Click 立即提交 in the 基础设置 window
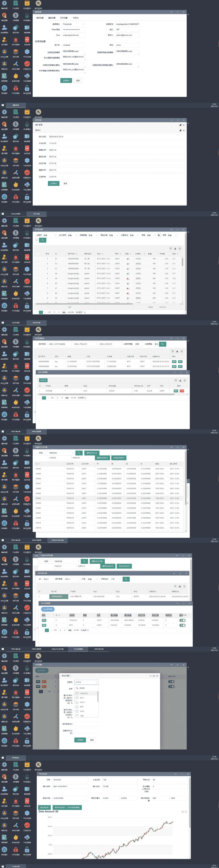This screenshot has width=219, height=868. 66,80
